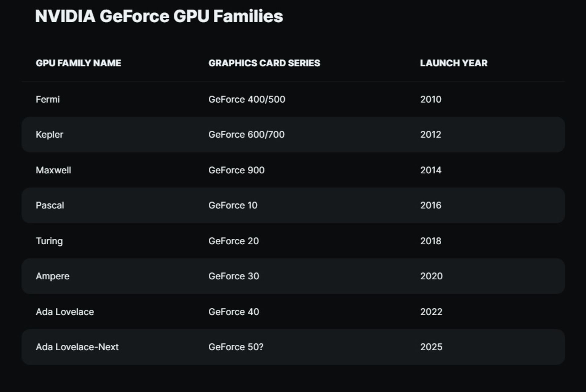
Task: Select the Fermi family name cell
Action: point(48,99)
